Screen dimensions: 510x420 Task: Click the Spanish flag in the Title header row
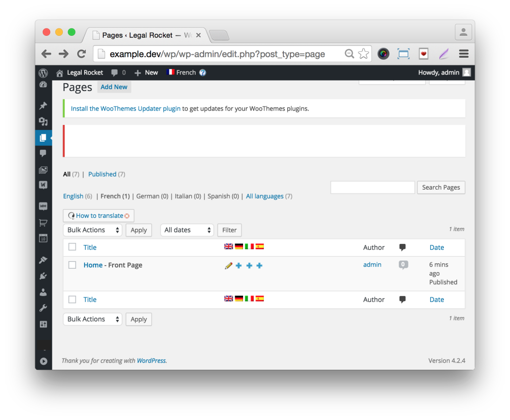(x=259, y=246)
